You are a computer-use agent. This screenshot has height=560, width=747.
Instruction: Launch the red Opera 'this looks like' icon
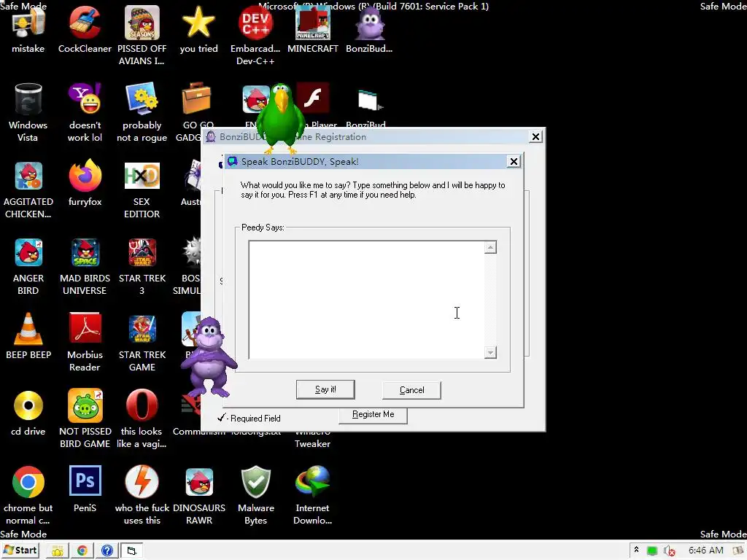click(x=142, y=405)
